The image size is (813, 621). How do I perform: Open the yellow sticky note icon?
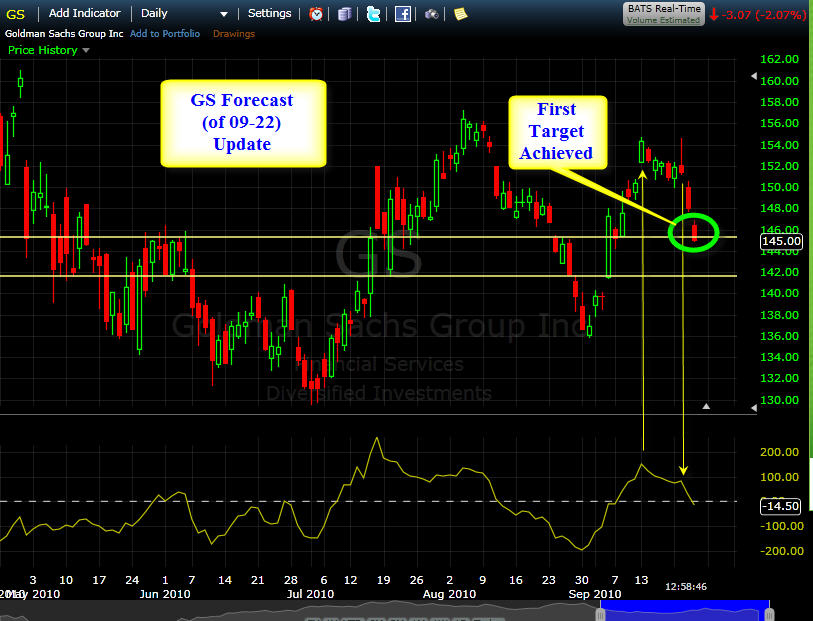[460, 14]
